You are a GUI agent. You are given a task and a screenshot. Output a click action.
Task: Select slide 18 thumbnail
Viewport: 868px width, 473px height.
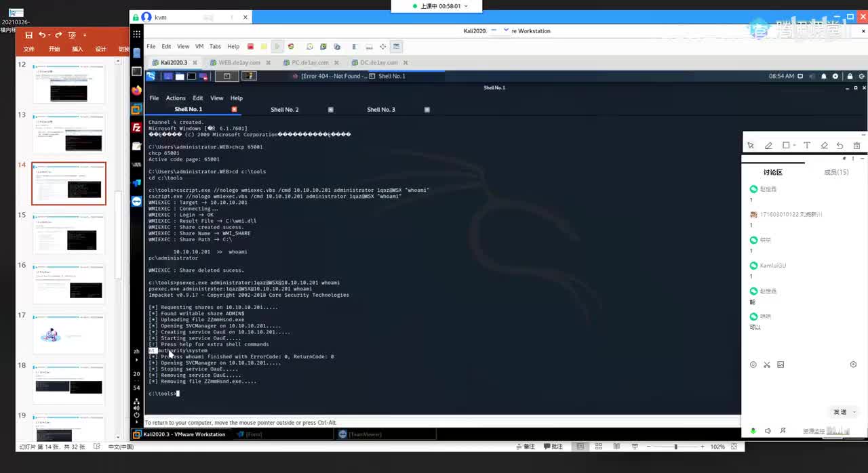[68, 384]
